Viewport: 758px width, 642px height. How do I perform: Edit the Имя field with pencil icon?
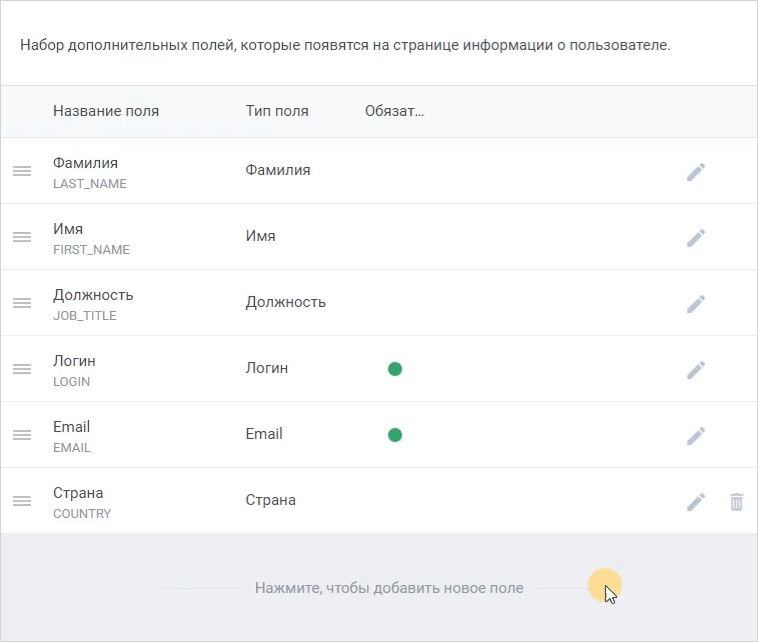coord(696,238)
